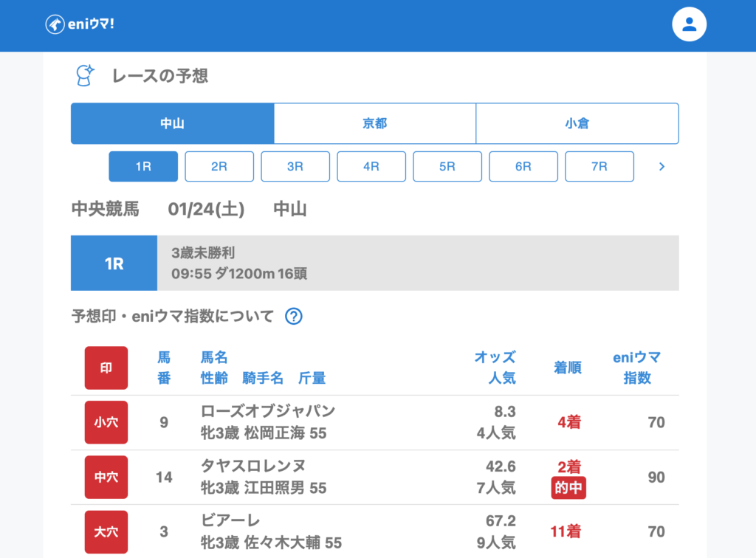
Task: Click the help question mark icon
Action: (294, 317)
